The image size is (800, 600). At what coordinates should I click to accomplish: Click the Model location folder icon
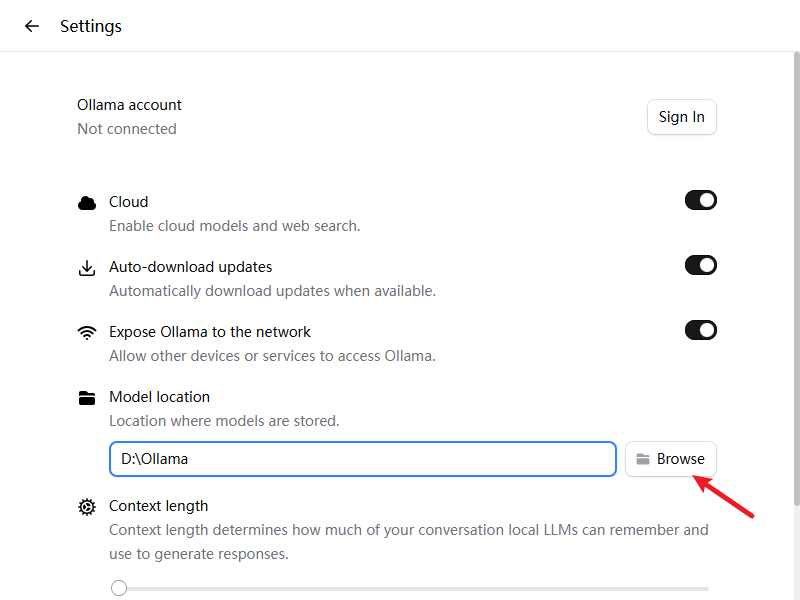(x=87, y=398)
